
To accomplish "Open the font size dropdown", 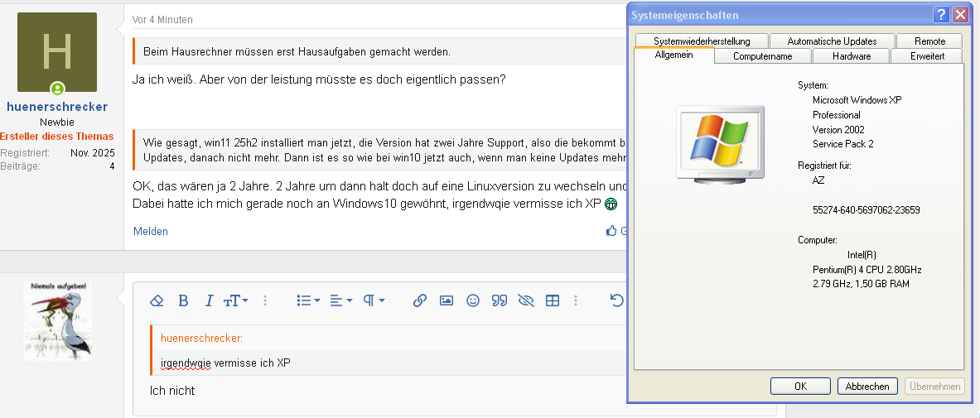I will (x=235, y=300).
